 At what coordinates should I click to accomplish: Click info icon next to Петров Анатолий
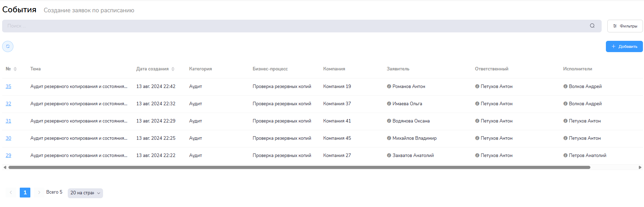tap(565, 155)
